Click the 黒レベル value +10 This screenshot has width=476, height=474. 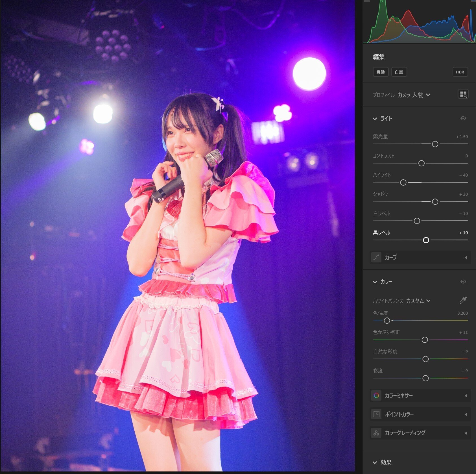coord(464,233)
